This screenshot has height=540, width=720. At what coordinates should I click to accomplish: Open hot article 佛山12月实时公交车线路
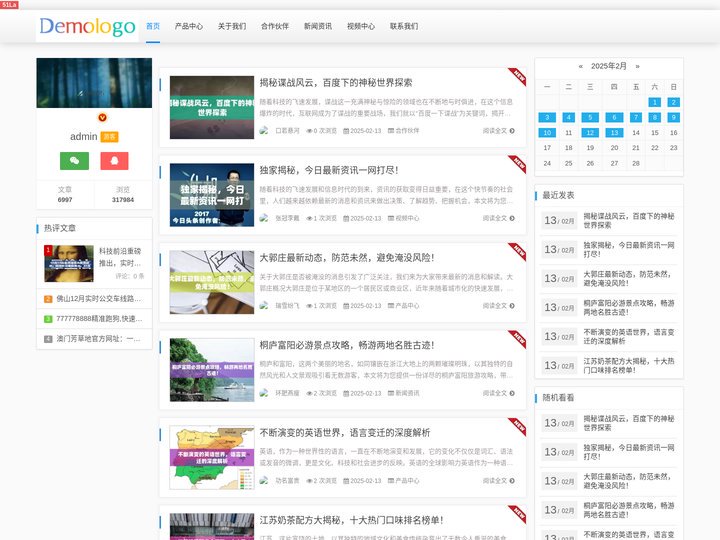click(99, 299)
